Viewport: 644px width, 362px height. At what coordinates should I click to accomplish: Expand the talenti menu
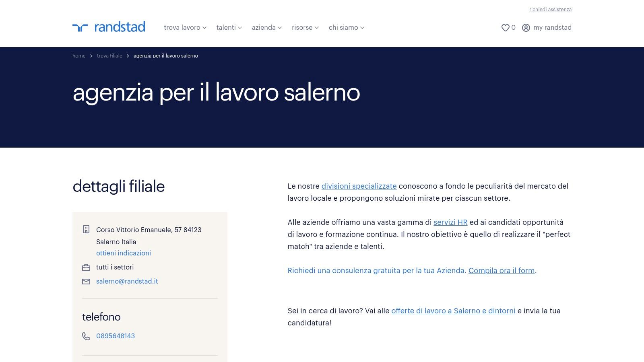coord(229,27)
